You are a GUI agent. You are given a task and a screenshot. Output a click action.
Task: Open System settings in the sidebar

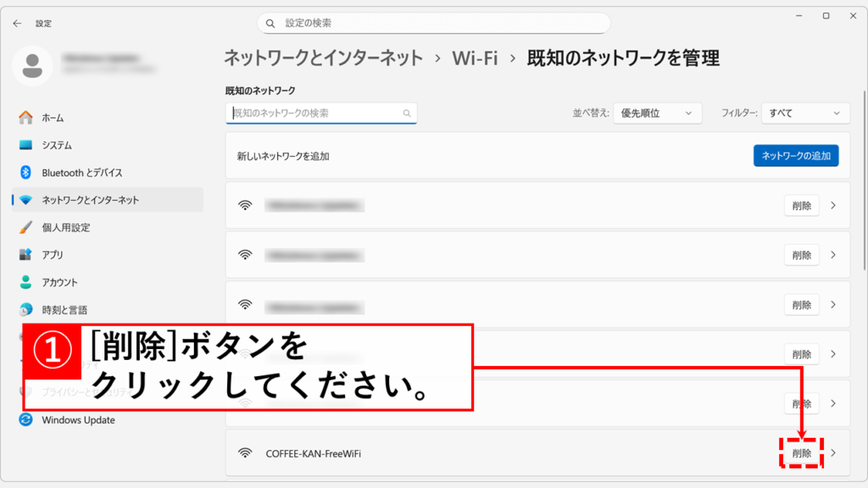pyautogui.click(x=57, y=145)
